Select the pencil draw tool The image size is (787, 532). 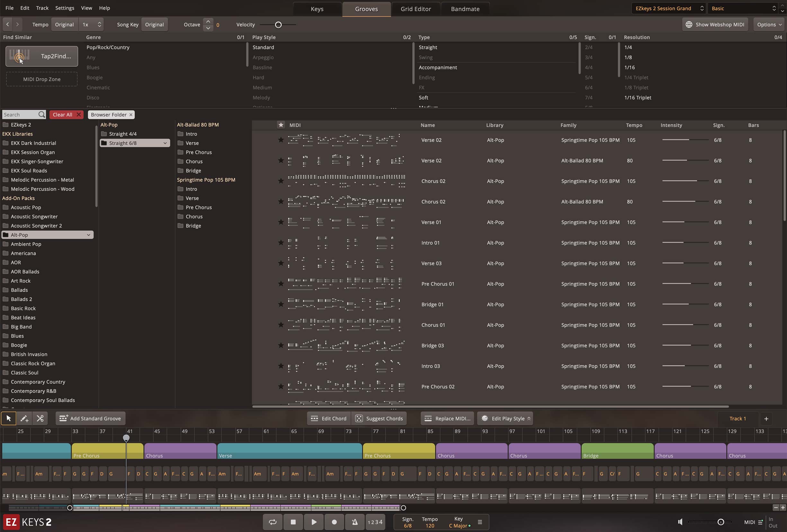[x=24, y=418]
